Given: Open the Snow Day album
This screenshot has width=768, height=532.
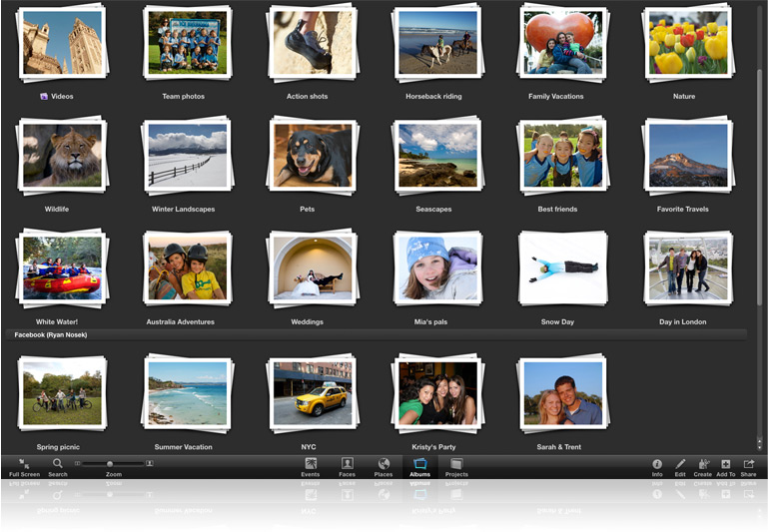Looking at the screenshot, I should point(562,268).
